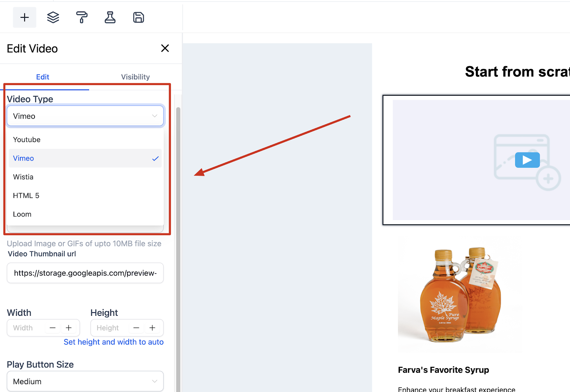The width and height of the screenshot is (570, 392).
Task: Close the Edit Video panel
Action: [x=165, y=48]
